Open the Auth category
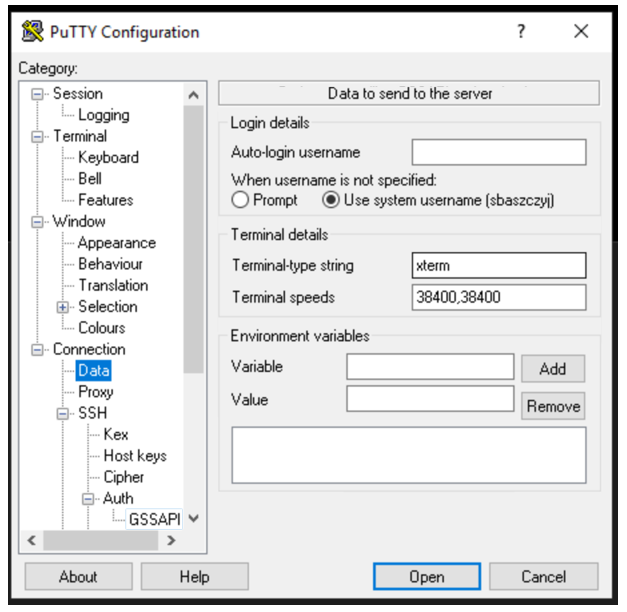This screenshot has height=612, width=627. click(118, 498)
